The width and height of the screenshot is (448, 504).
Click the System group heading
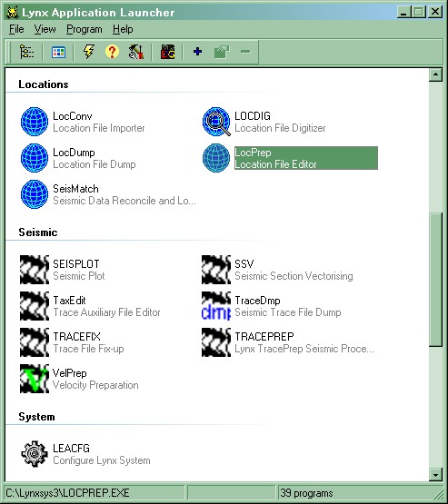pyautogui.click(x=36, y=417)
